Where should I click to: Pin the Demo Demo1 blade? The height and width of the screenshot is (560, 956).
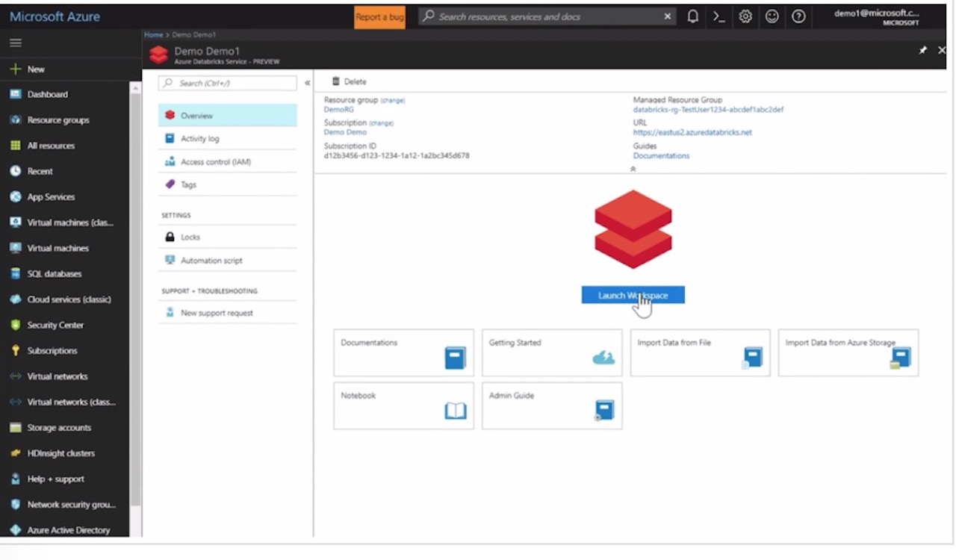922,49
